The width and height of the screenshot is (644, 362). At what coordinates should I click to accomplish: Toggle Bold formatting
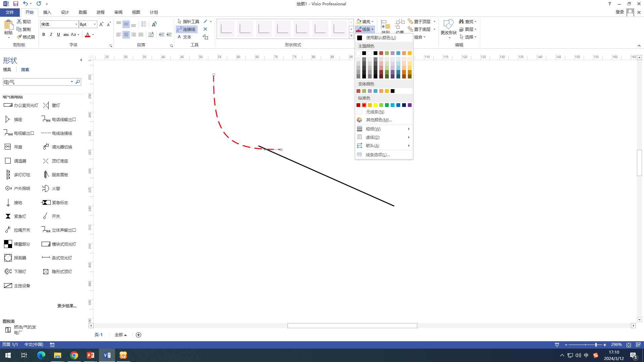pos(44,35)
